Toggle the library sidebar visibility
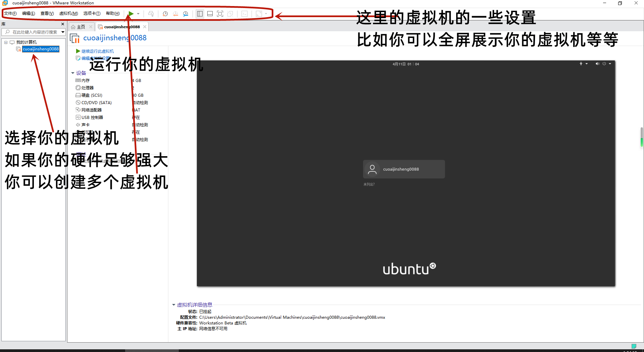 (200, 14)
